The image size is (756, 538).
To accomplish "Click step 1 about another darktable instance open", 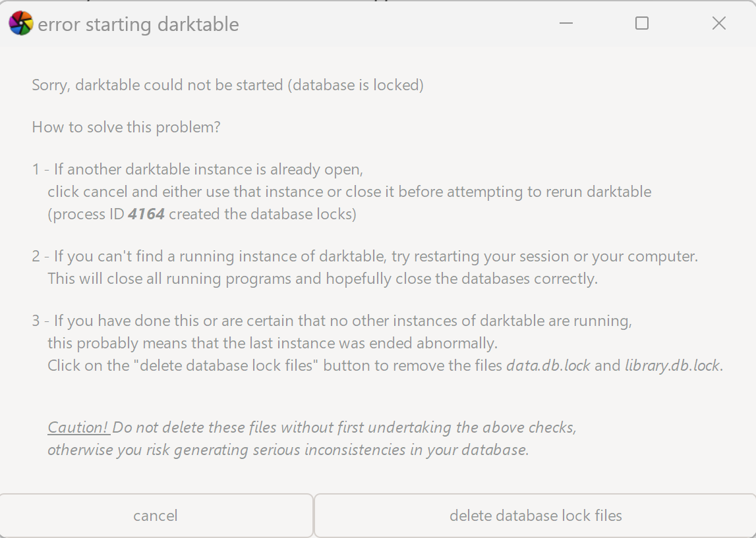I will click(198, 169).
